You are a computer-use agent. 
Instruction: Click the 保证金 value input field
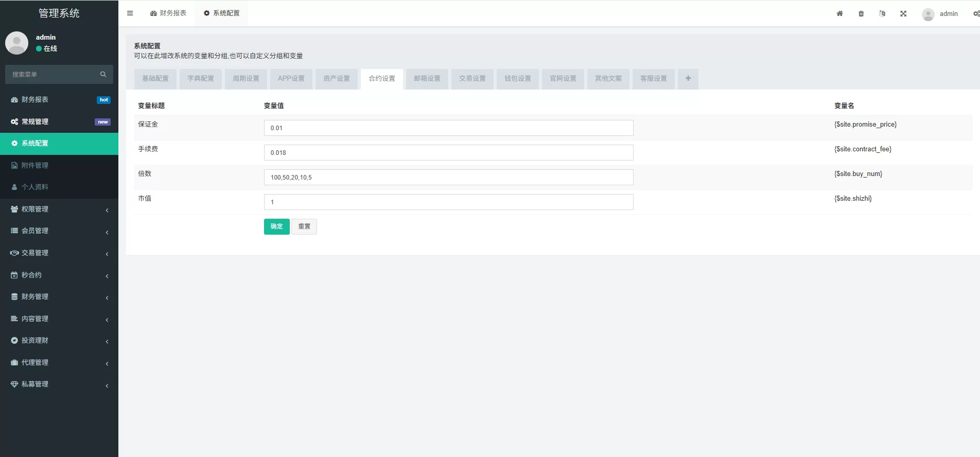point(448,128)
